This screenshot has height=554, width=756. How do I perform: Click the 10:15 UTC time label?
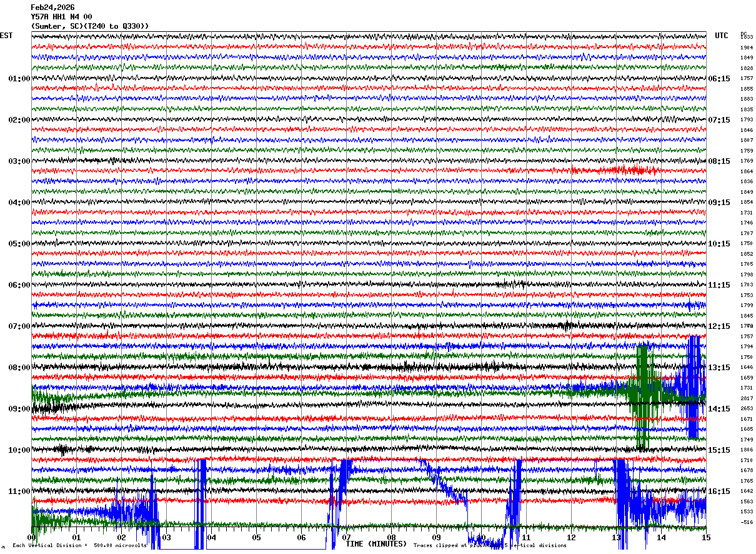click(720, 244)
